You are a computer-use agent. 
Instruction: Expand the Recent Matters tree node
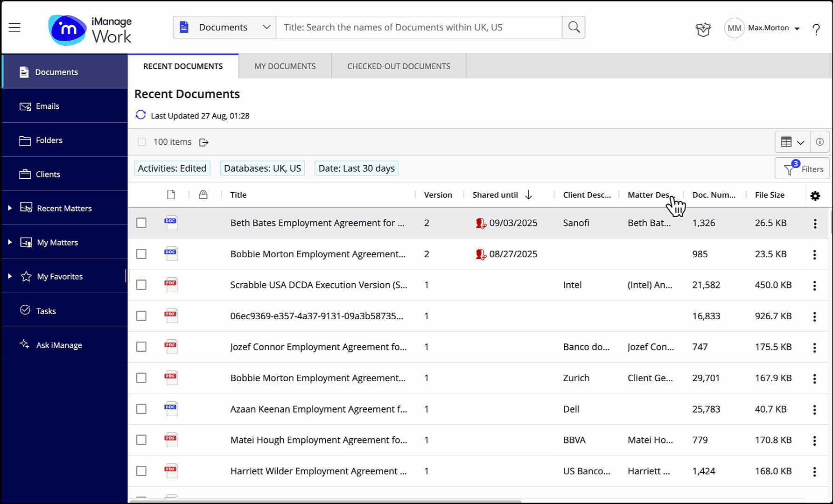click(x=10, y=208)
